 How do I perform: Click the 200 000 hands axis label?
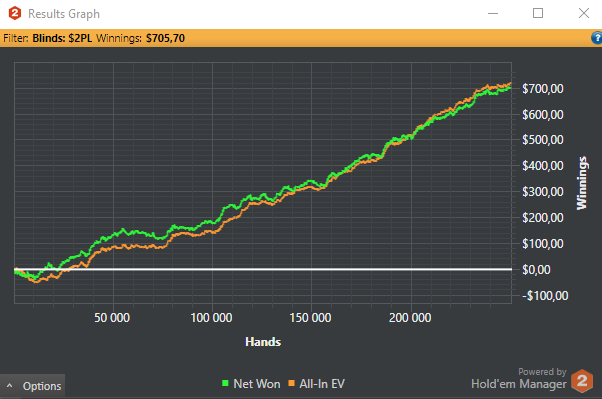click(410, 318)
